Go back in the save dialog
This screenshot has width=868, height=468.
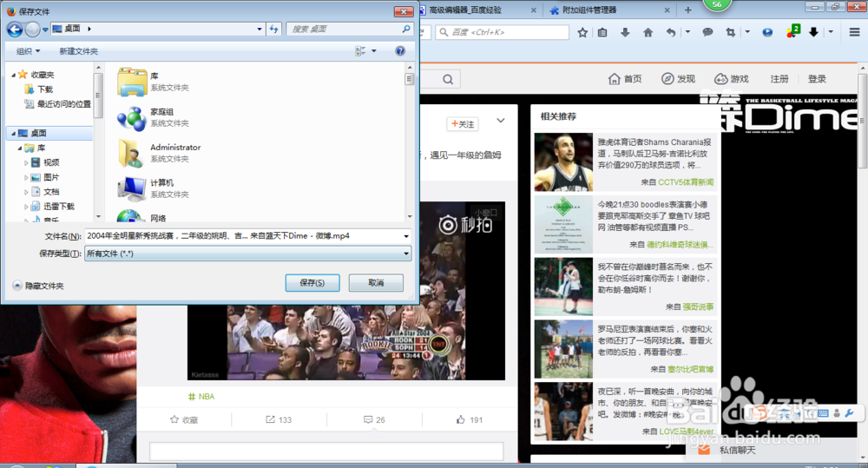click(15, 30)
